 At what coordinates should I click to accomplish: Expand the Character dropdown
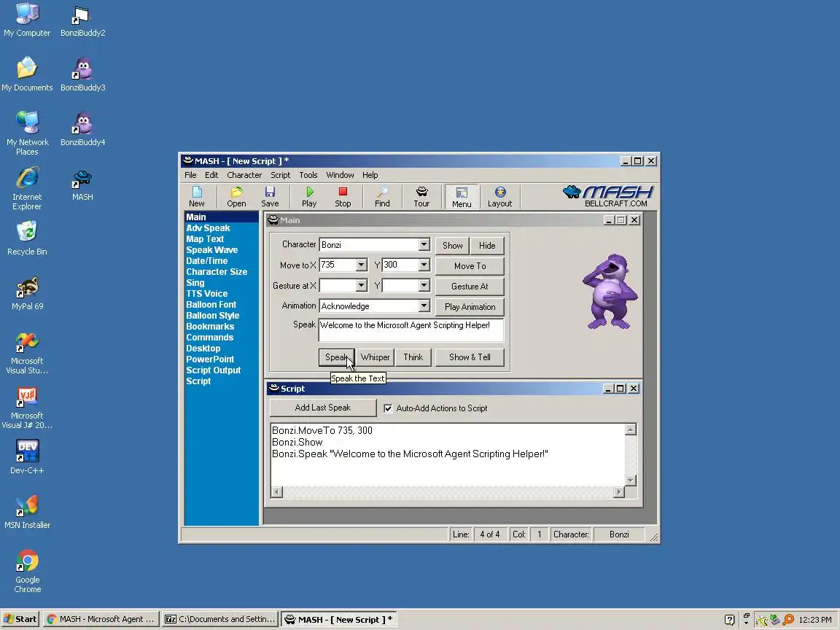(x=424, y=245)
